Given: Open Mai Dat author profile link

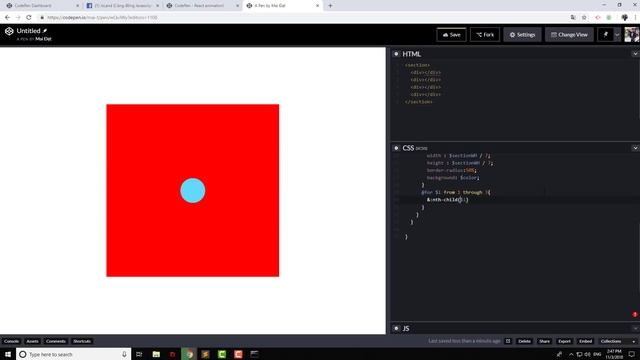Looking at the screenshot, I should point(43,39).
